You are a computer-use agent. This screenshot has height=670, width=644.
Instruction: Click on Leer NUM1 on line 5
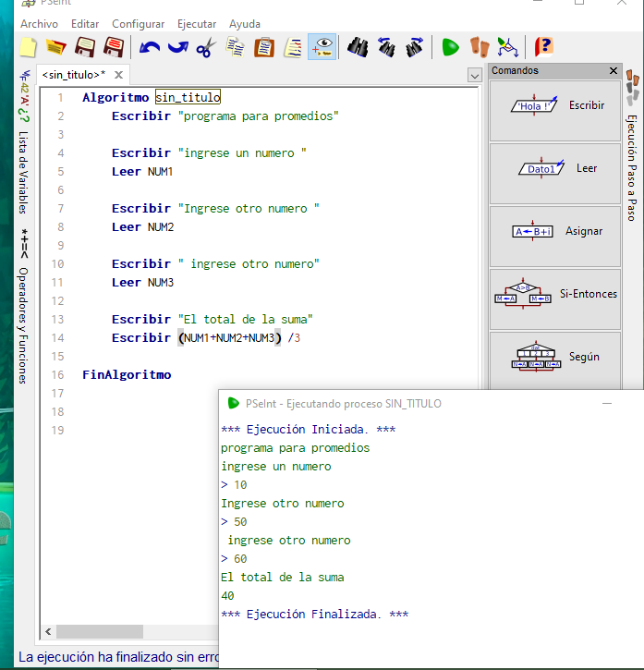coord(142,172)
